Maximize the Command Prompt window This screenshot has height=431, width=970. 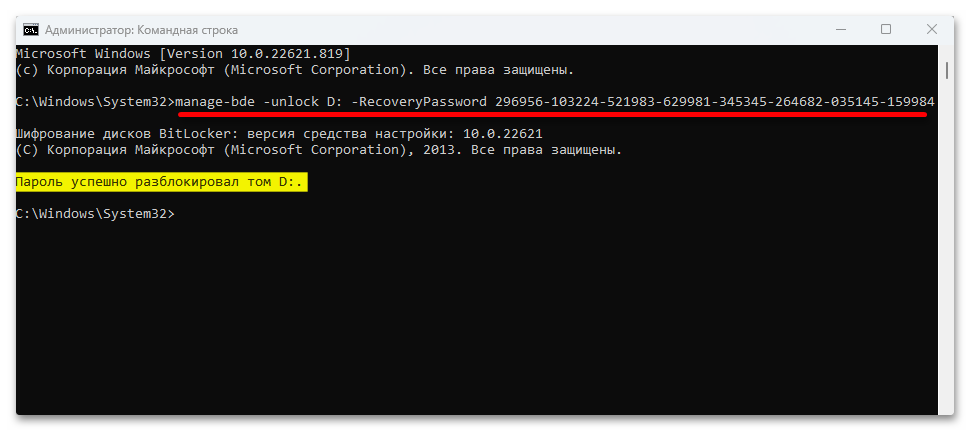click(x=886, y=29)
